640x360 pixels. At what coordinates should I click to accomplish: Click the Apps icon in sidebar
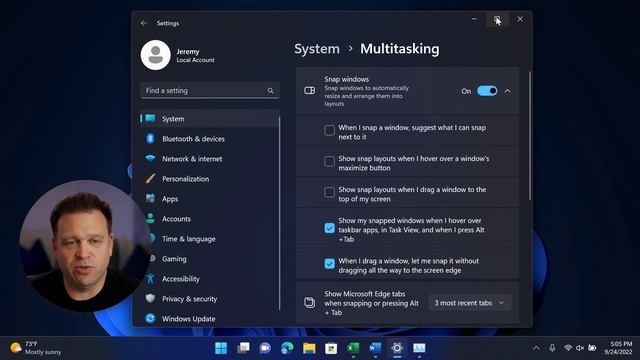tap(150, 198)
